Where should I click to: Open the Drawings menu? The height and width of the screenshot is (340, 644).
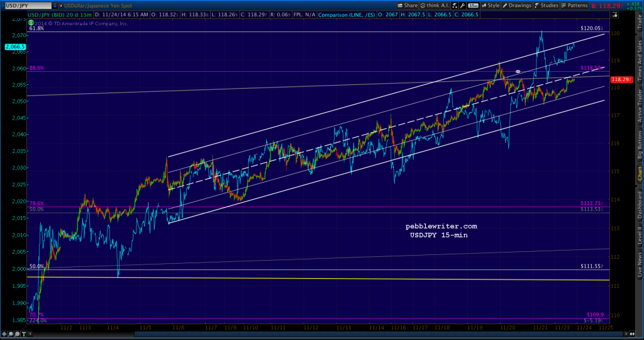517,5
